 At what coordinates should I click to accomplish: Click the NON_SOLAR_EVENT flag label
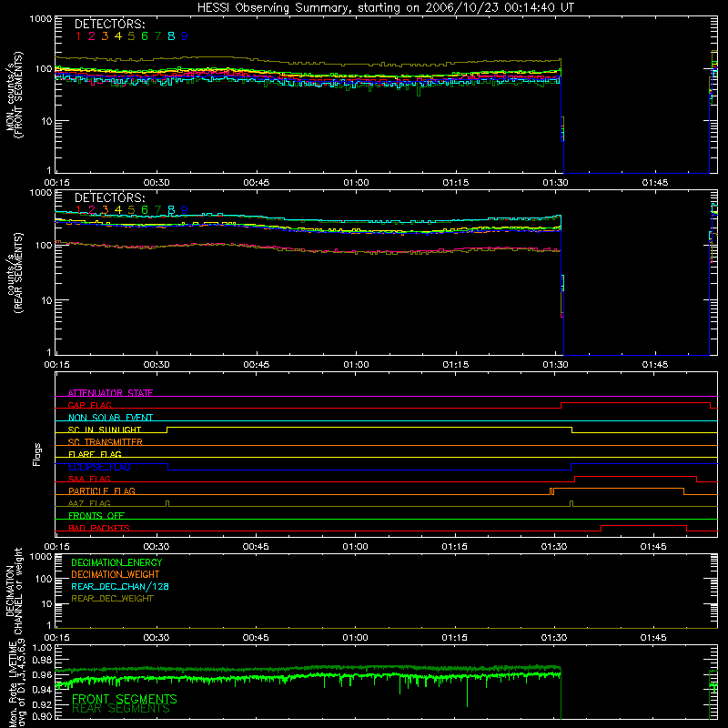[x=110, y=418]
